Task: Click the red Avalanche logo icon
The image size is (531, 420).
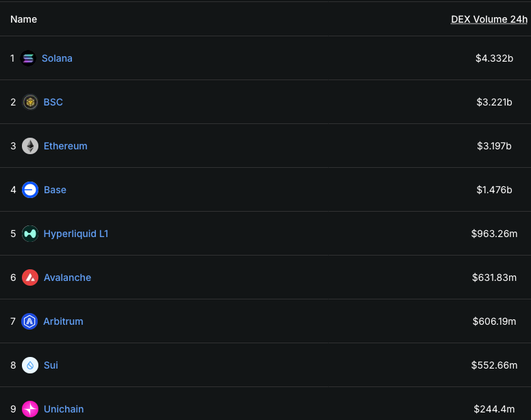Action: coord(30,277)
